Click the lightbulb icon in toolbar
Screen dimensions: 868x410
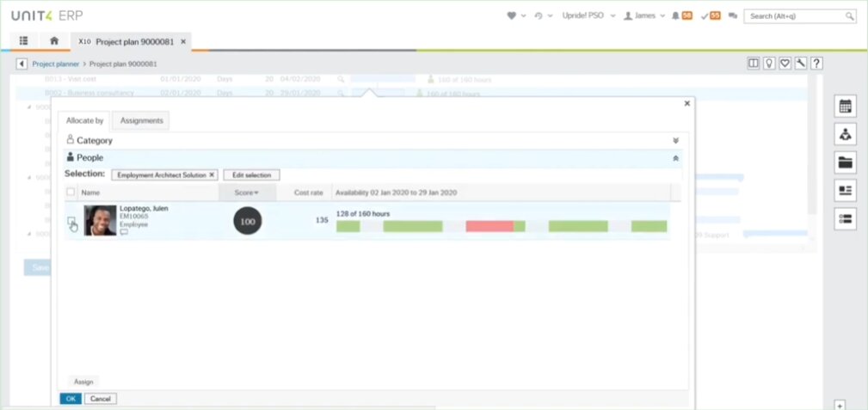(x=769, y=64)
